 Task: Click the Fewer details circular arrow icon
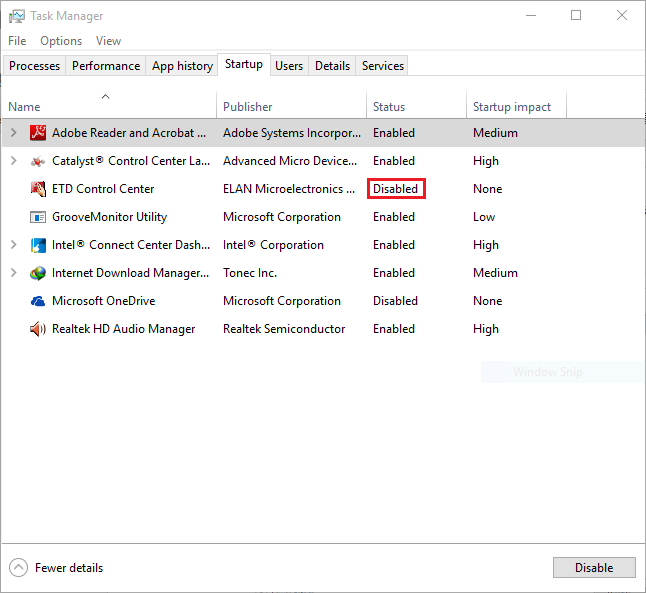18,567
